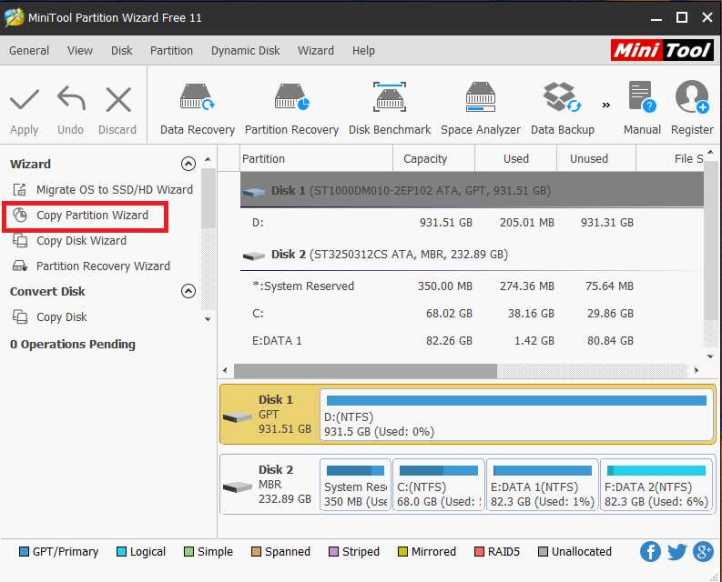
Task: Launch Partition Recovery from toolbar
Action: (291, 109)
